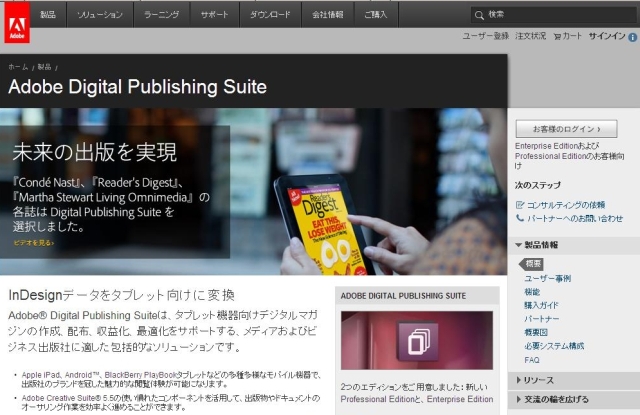The width and height of the screenshot is (640, 415).
Task: Open the ダウンロード menu
Action: coord(270,15)
